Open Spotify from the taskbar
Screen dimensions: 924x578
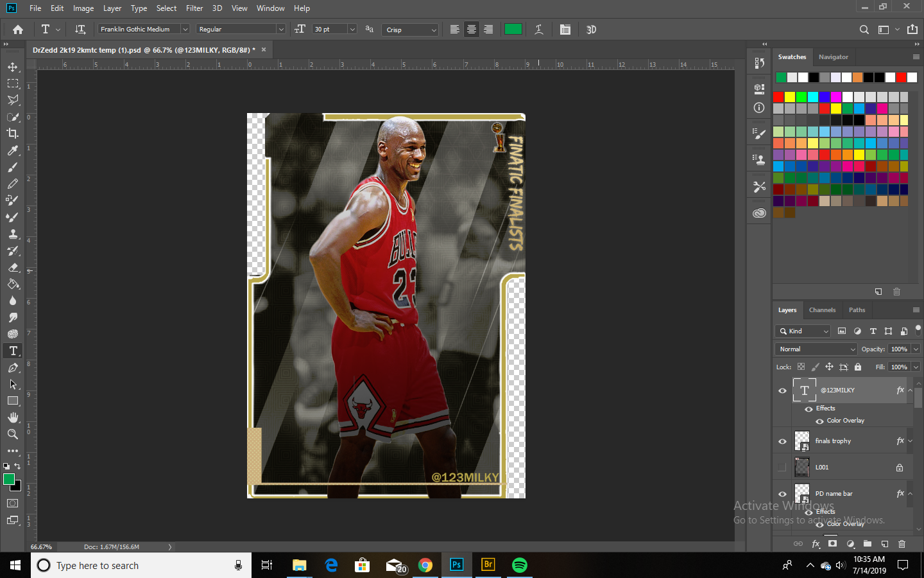coord(520,565)
